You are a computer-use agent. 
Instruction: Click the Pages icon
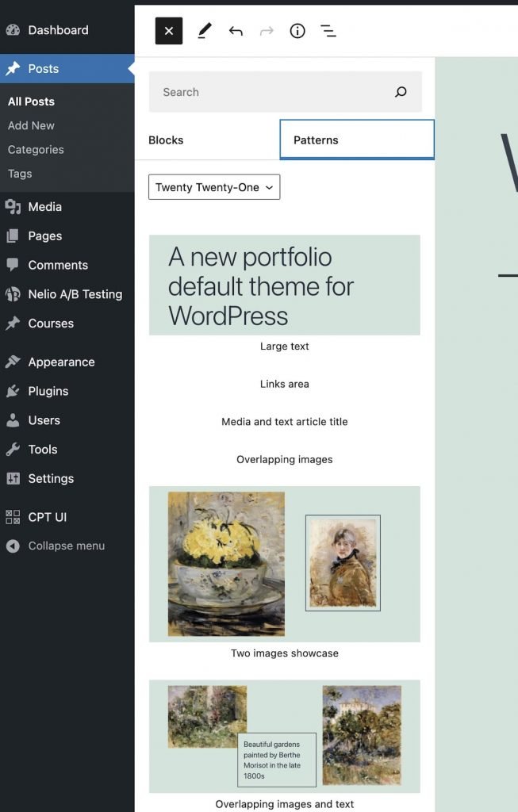click(x=13, y=236)
